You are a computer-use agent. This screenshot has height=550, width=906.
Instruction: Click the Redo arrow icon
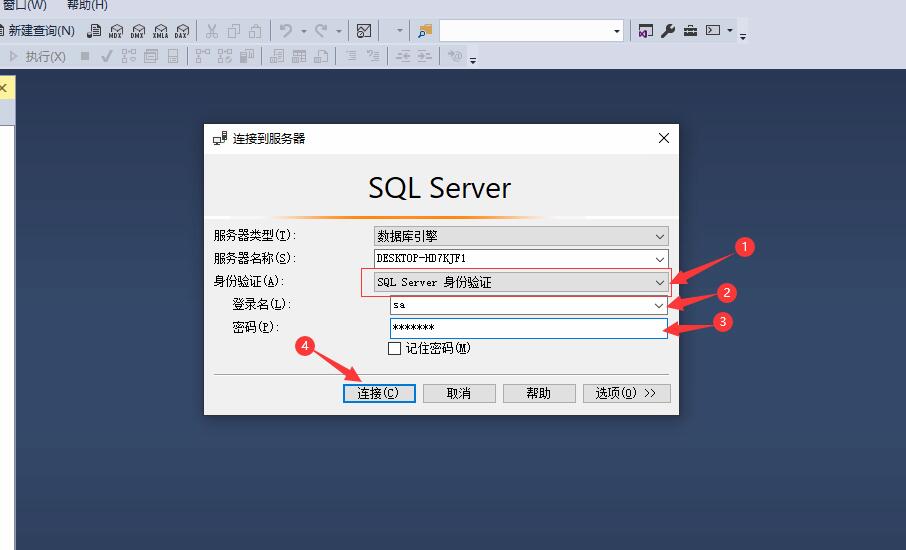pyautogui.click(x=321, y=31)
